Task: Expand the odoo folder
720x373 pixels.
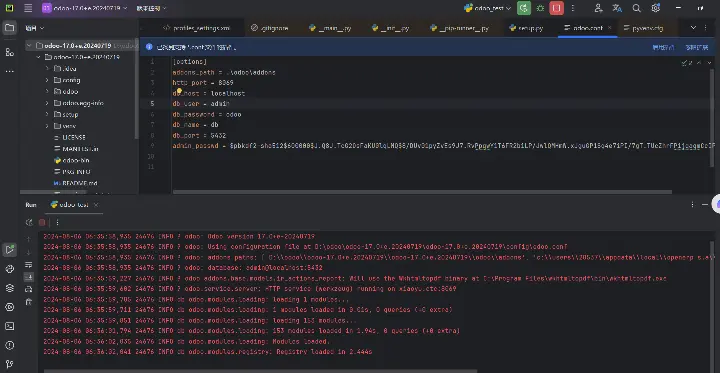Action: click(x=47, y=91)
